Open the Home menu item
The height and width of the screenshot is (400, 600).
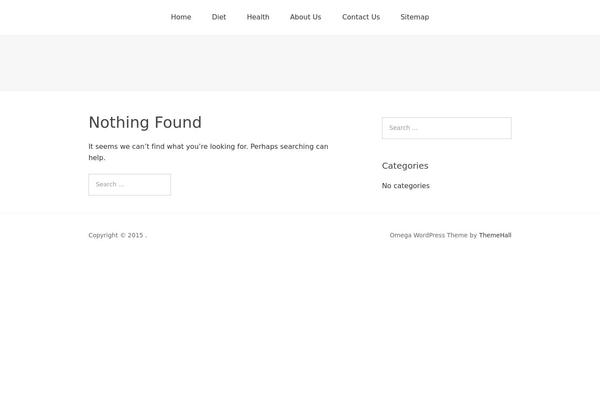[x=181, y=17]
